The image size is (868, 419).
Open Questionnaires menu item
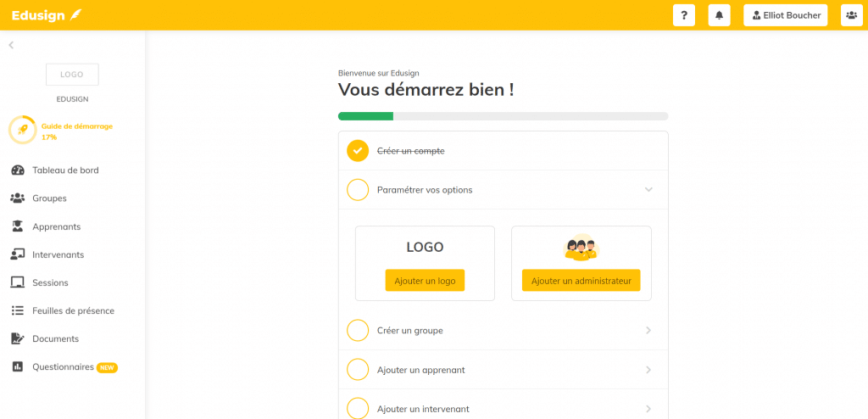[64, 367]
